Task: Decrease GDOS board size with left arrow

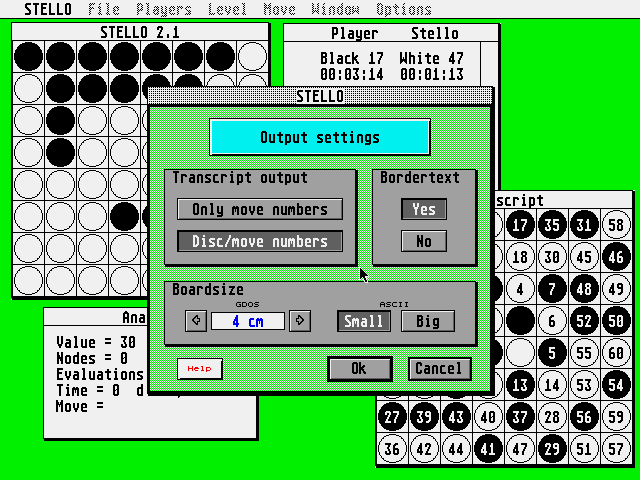Action: [x=196, y=321]
